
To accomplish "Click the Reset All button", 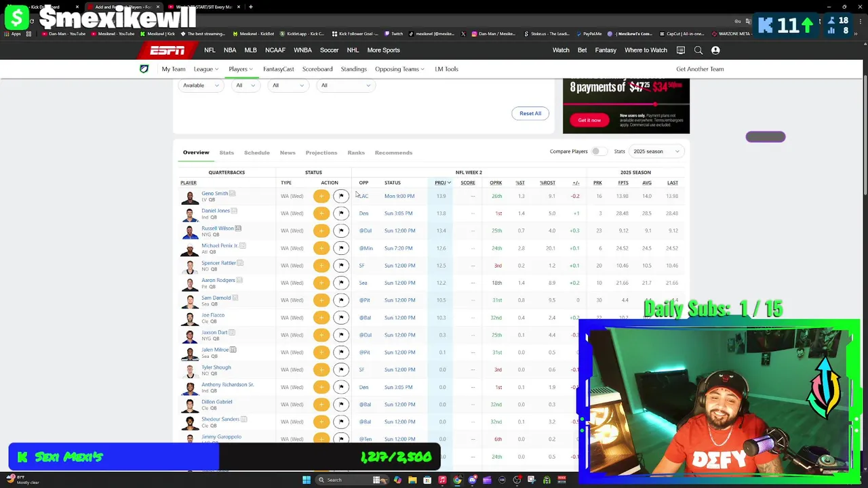I will 530,113.
